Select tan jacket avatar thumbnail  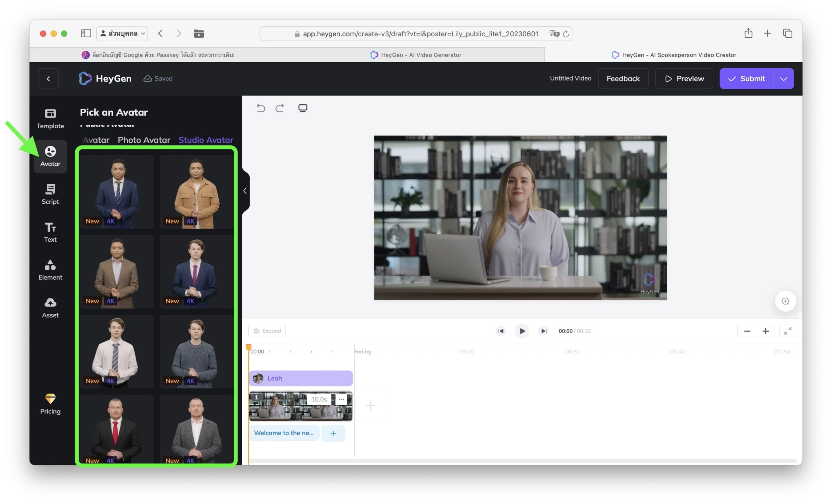point(197,191)
